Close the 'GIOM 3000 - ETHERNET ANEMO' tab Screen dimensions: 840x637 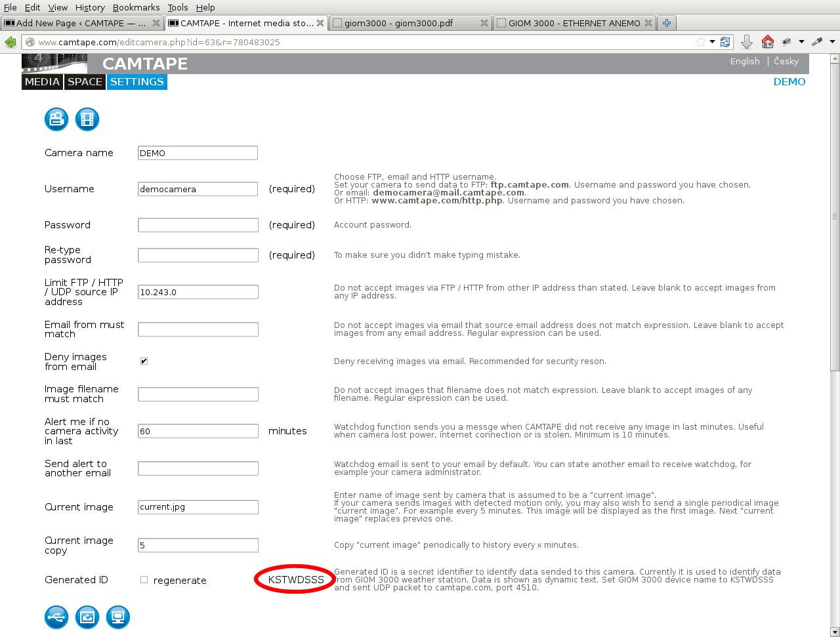click(x=648, y=23)
